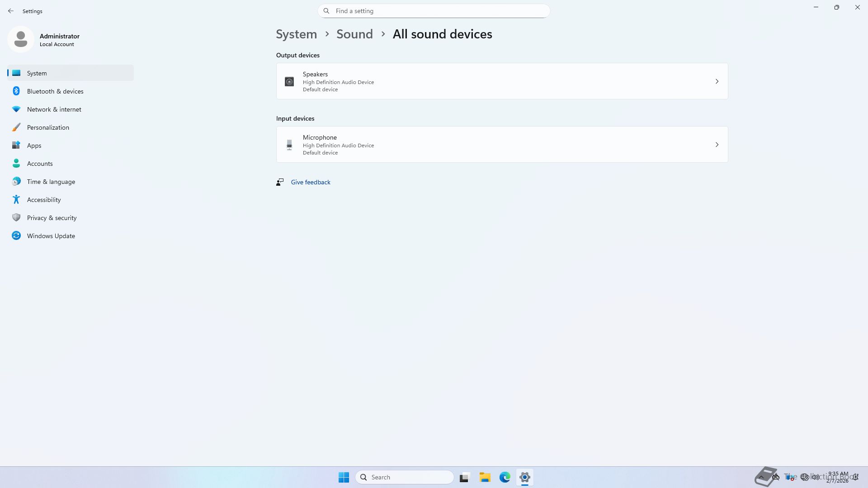This screenshot has height=488, width=868.
Task: Go to System in the breadcrumb
Action: click(296, 34)
